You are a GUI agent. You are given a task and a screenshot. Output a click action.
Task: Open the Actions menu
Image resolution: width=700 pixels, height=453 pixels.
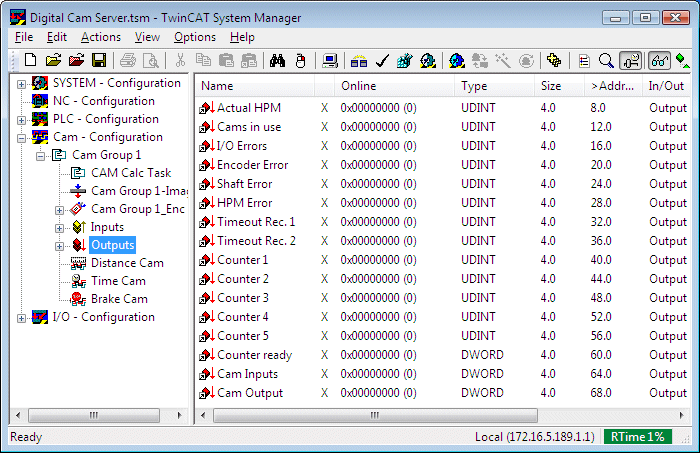click(100, 37)
